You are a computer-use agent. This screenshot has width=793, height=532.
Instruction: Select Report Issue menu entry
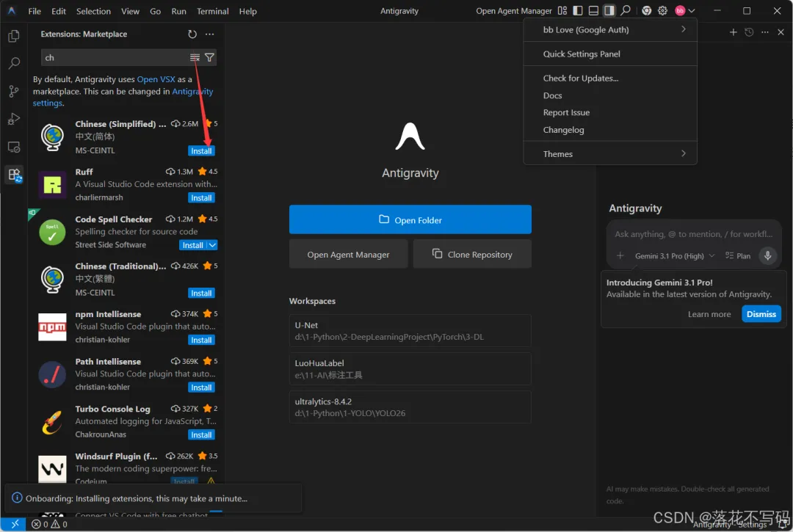click(610, 112)
